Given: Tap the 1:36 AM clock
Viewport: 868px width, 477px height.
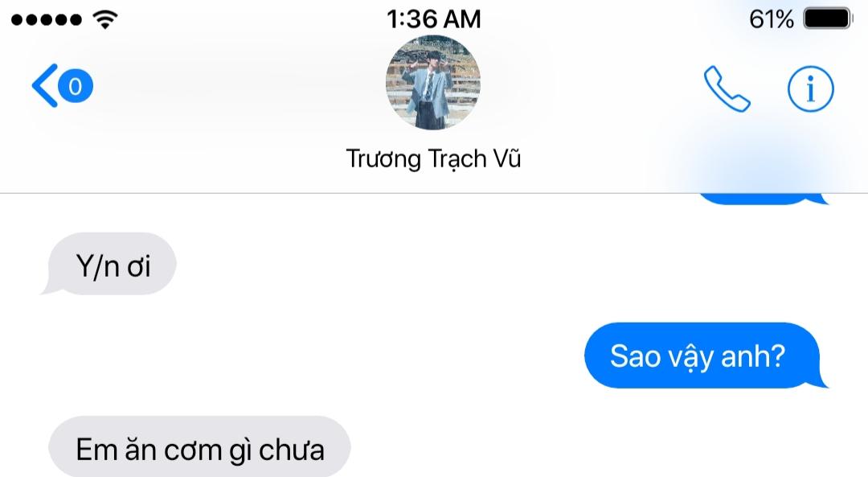Looking at the screenshot, I should tap(433, 19).
